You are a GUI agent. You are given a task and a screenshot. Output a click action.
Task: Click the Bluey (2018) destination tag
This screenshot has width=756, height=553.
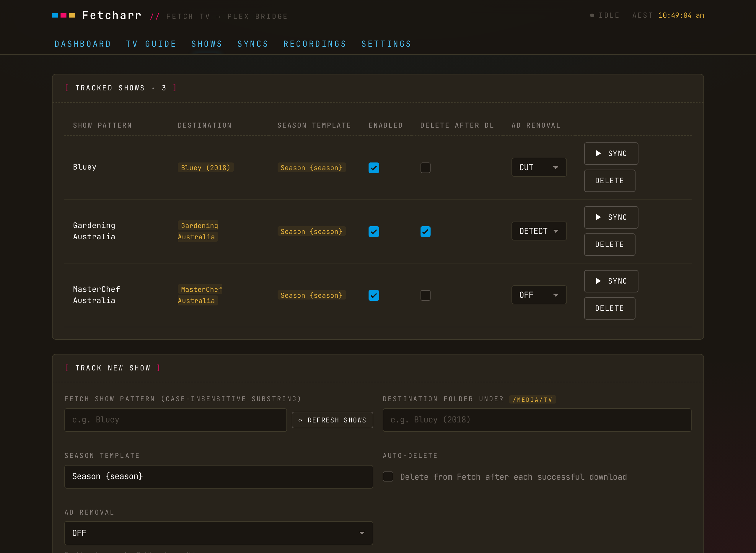pyautogui.click(x=206, y=168)
